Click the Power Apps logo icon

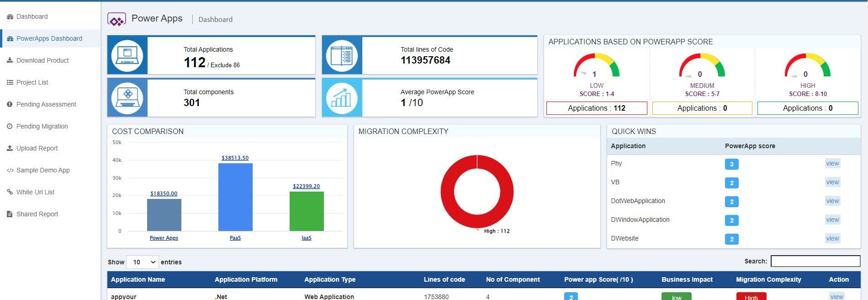(x=116, y=20)
